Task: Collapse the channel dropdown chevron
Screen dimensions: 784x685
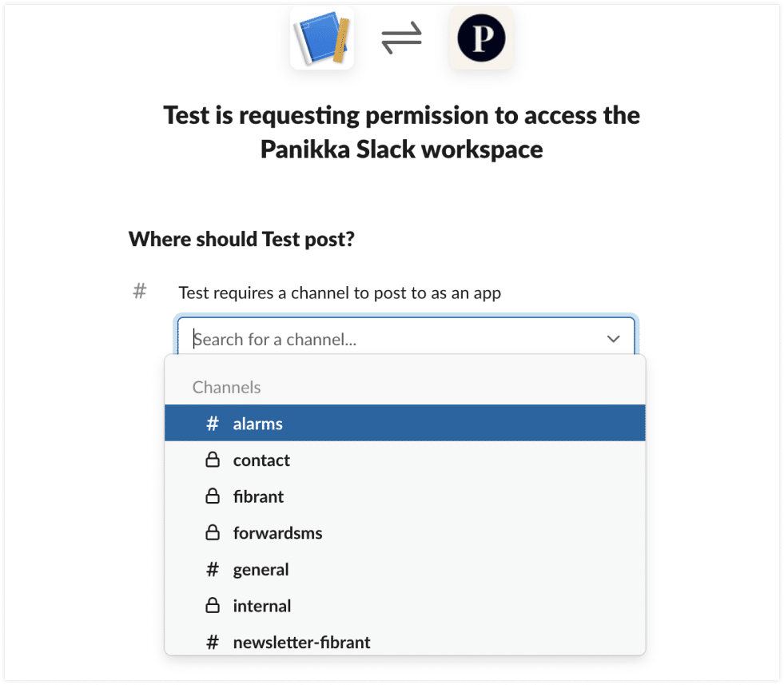Action: pos(613,339)
